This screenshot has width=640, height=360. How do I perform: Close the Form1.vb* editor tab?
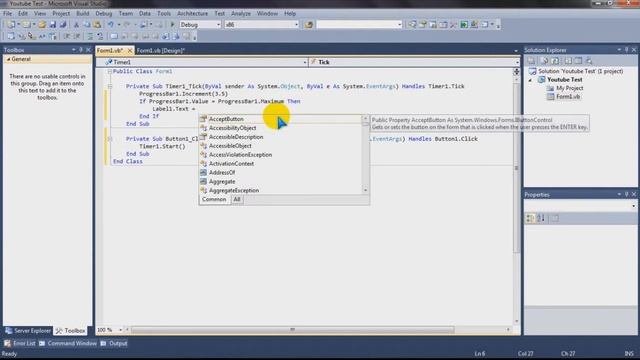(x=130, y=51)
